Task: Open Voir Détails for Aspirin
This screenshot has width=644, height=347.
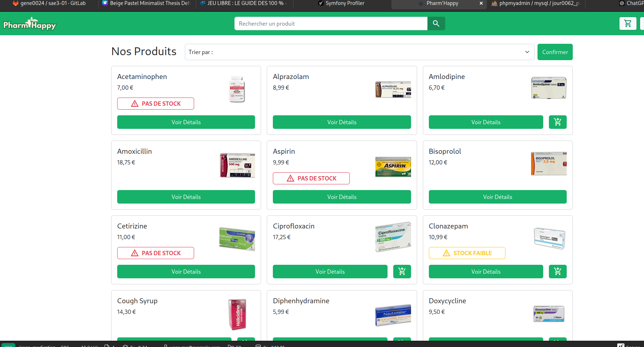Action: [342, 196]
